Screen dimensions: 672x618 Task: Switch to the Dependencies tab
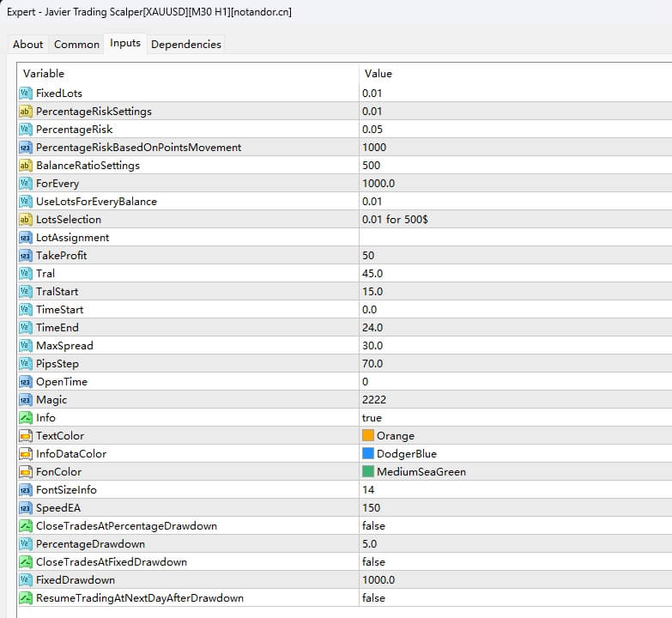tap(185, 44)
